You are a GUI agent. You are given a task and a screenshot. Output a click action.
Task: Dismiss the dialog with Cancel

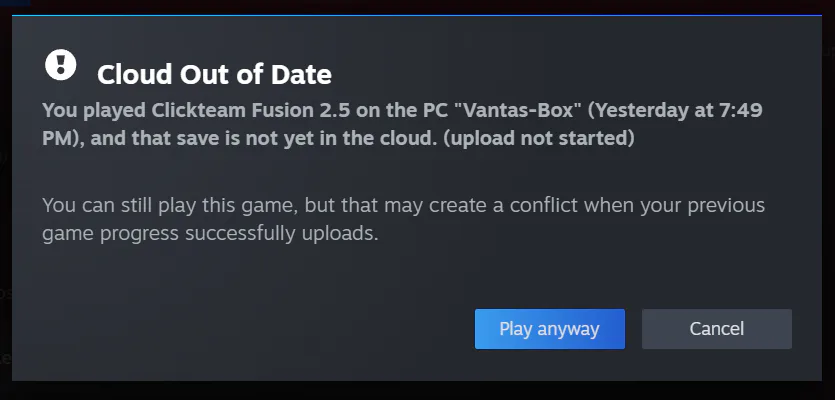pyautogui.click(x=716, y=329)
